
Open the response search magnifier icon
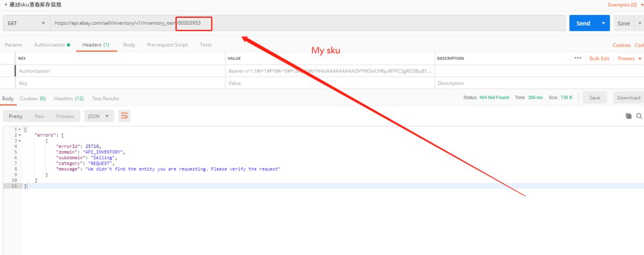tap(639, 116)
